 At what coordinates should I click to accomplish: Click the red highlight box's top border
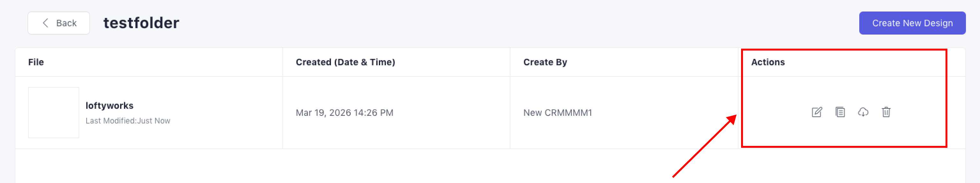(843, 50)
